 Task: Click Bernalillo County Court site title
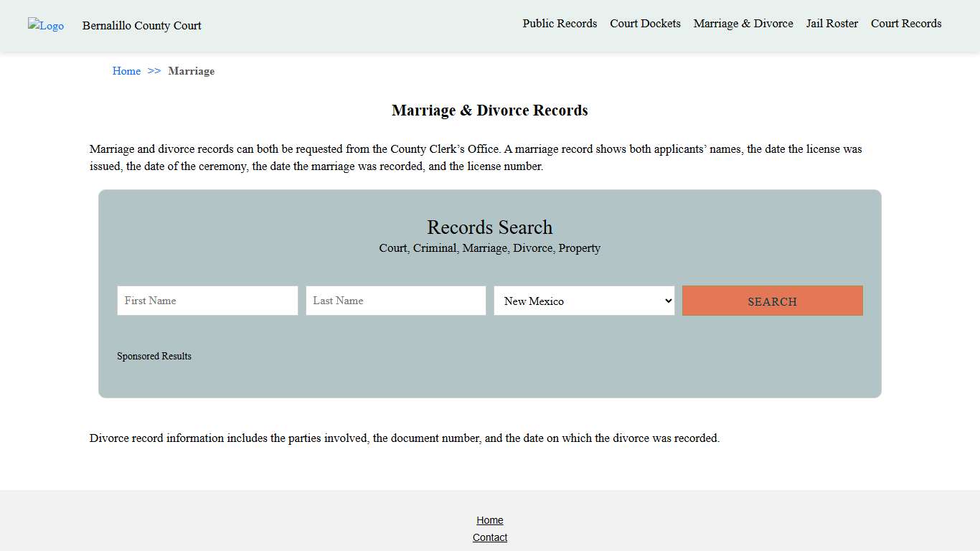(x=141, y=26)
